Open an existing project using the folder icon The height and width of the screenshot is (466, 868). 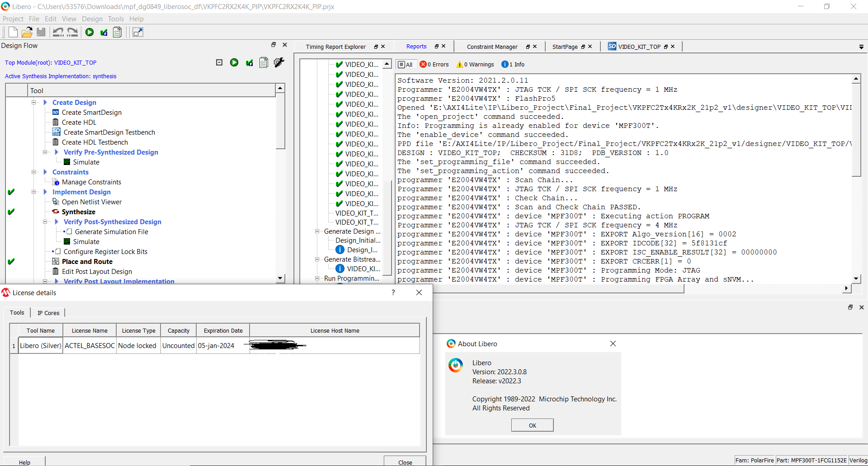[x=27, y=32]
